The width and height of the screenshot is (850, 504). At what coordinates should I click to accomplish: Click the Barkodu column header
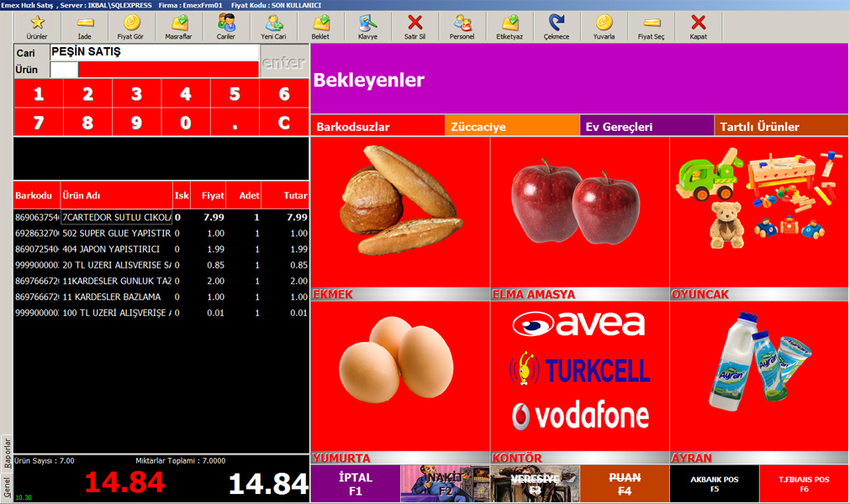(37, 196)
